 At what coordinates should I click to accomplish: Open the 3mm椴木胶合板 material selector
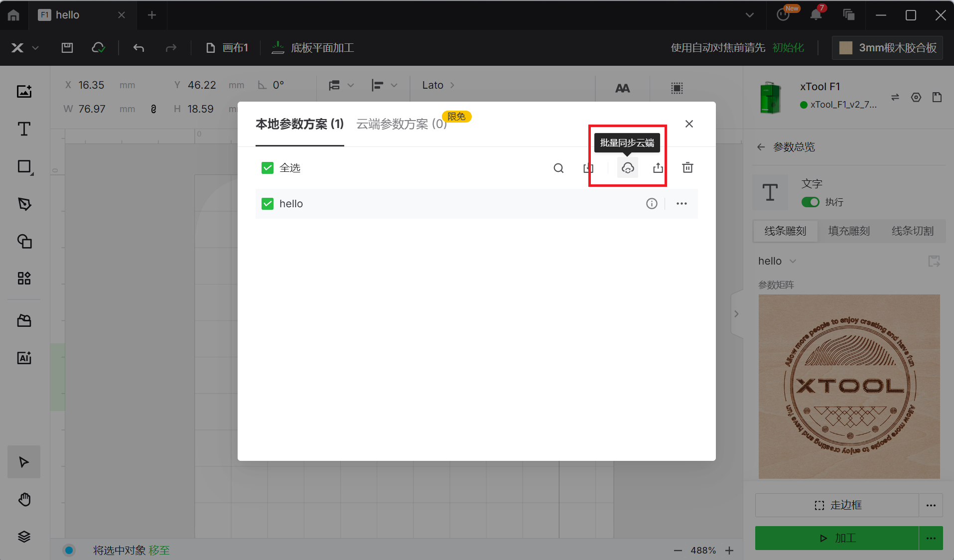[x=888, y=48]
